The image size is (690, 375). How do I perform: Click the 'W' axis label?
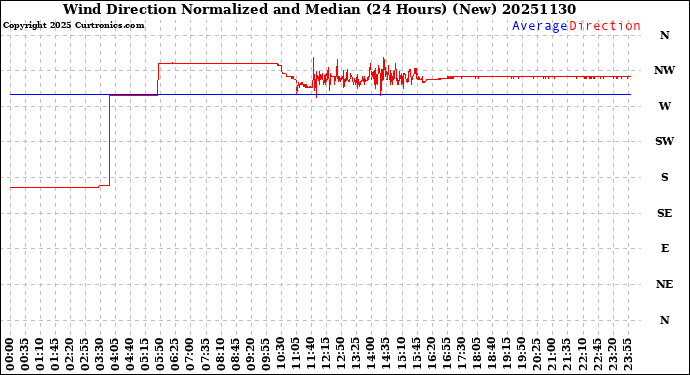click(664, 106)
